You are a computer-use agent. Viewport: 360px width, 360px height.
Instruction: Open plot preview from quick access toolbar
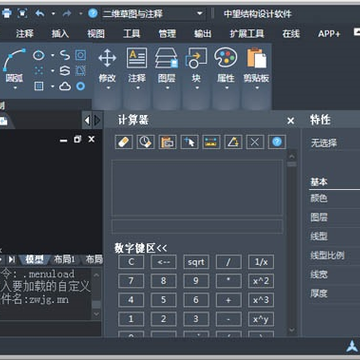click(x=22, y=13)
